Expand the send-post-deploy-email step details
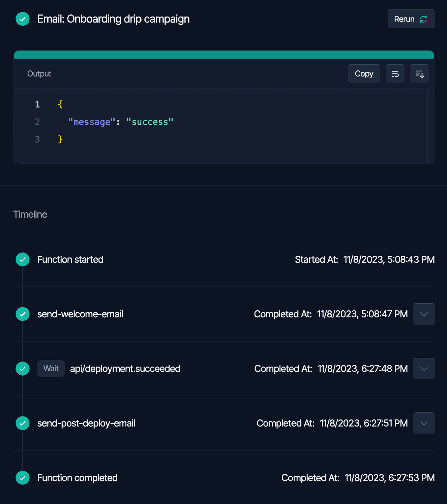 point(424,423)
